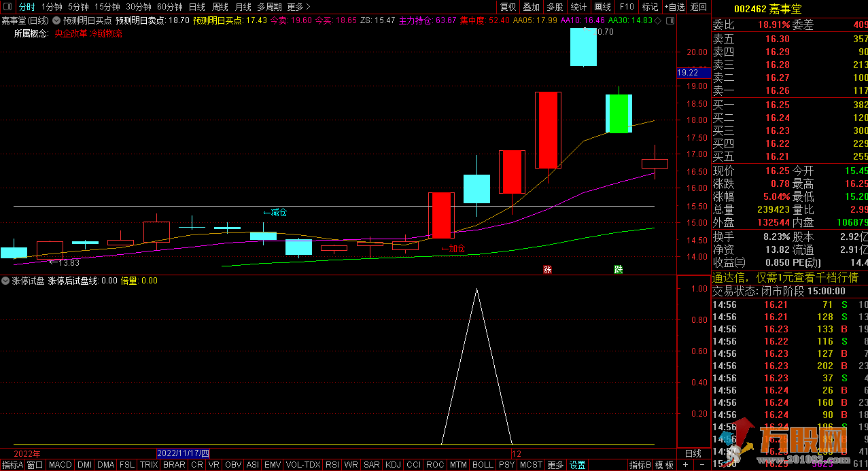Viewport: 868px width, 471px height.
Task: Switch to 周线 weekly chart
Action: [220, 7]
